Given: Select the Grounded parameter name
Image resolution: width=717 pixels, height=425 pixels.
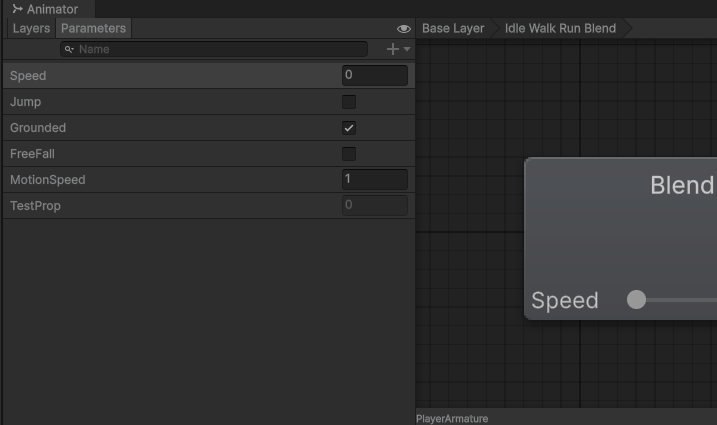Looking at the screenshot, I should click(x=38, y=128).
